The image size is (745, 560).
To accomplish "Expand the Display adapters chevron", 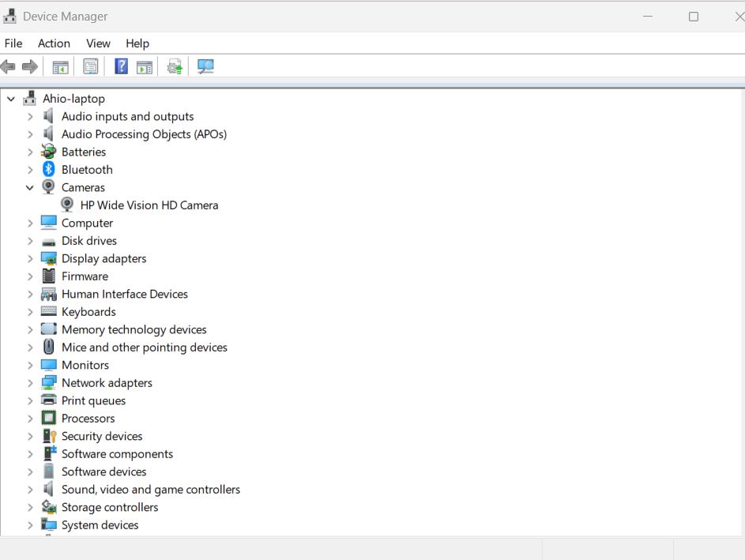I will click(x=30, y=258).
